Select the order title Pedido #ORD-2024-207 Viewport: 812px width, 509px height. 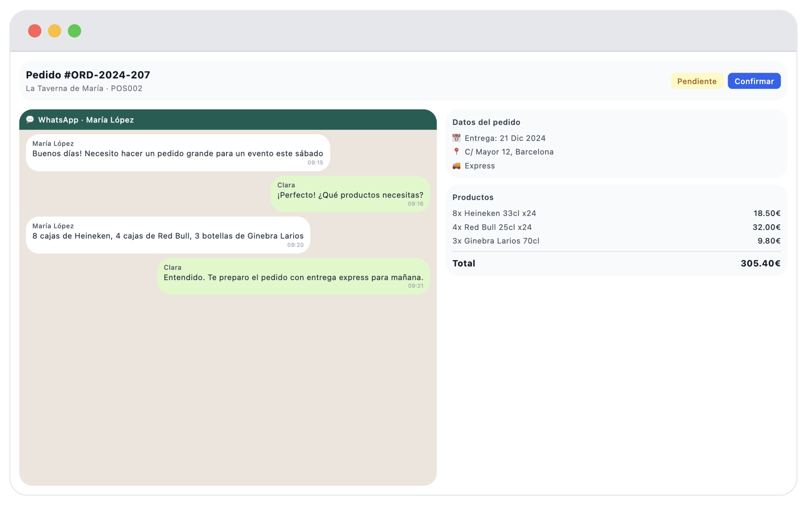click(88, 75)
